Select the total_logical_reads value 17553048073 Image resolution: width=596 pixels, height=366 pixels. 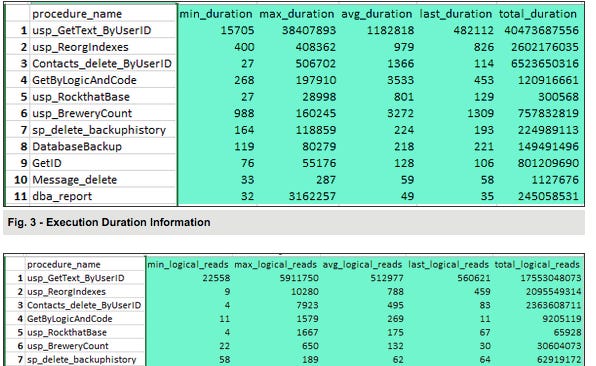click(x=551, y=278)
